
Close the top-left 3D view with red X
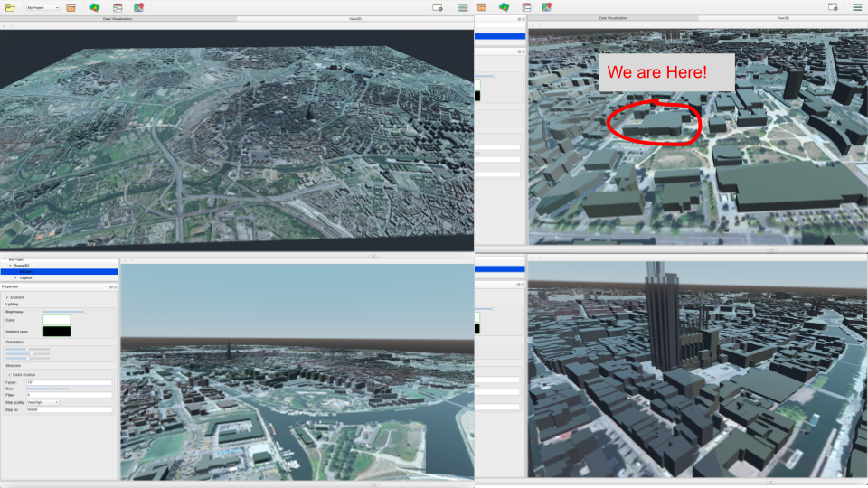(x=373, y=256)
